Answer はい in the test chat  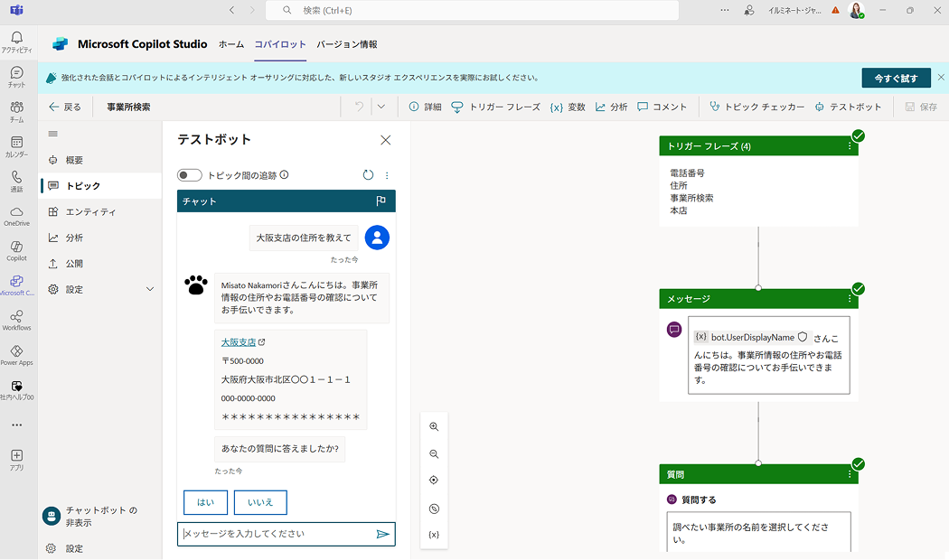coord(206,502)
